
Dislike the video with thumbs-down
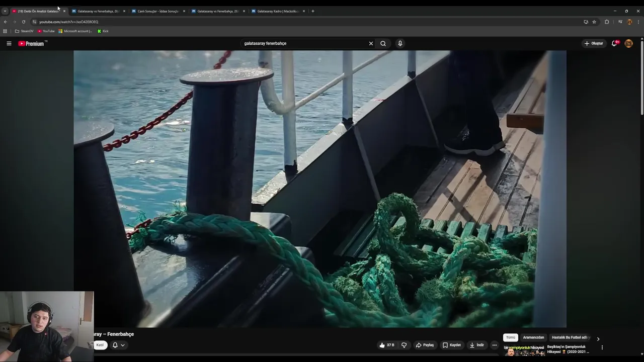[404, 345]
